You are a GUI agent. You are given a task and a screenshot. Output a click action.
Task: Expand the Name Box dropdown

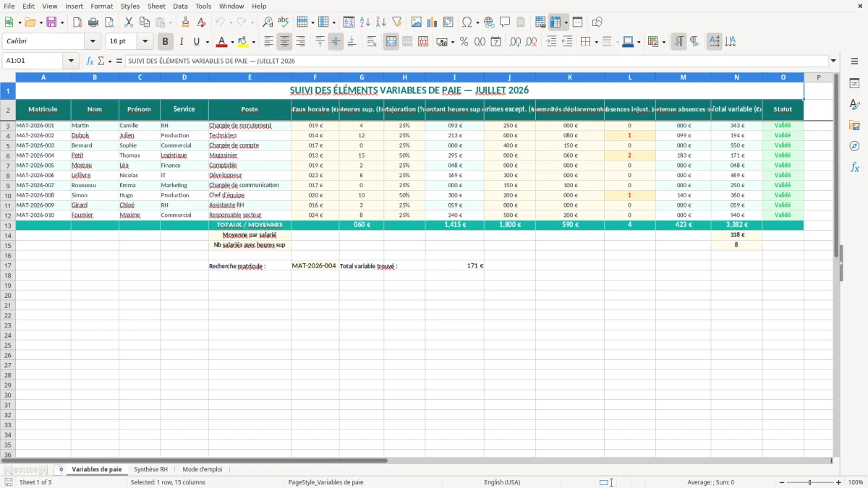(x=72, y=61)
